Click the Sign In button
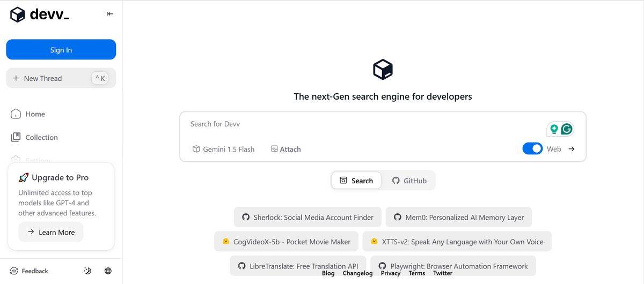Image resolution: width=644 pixels, height=284 pixels. click(61, 50)
